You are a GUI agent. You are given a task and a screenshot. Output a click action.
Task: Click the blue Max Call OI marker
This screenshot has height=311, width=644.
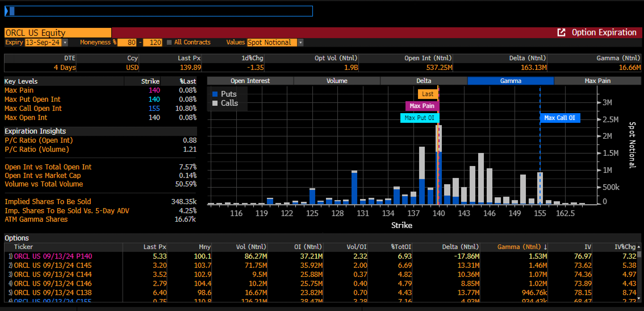click(x=560, y=118)
